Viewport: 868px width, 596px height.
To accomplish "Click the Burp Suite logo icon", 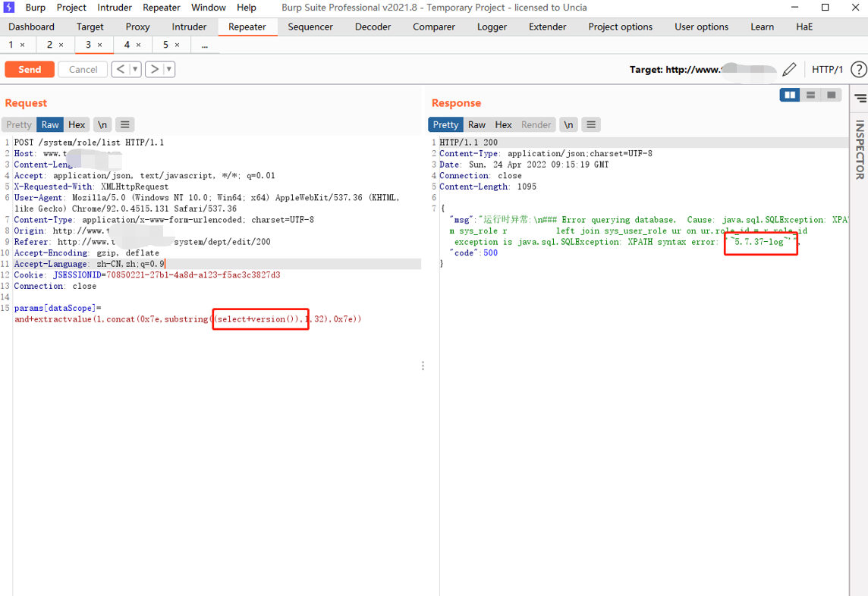I will click(9, 7).
